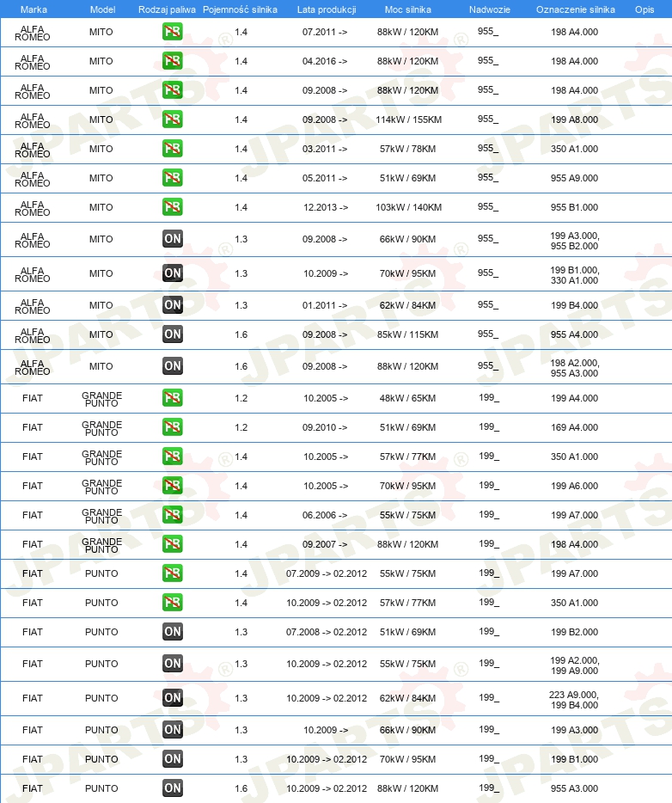Image resolution: width=672 pixels, height=803 pixels.
Task: Click the ON diesel icon in the 85kW / 115KM row
Action: click(172, 334)
